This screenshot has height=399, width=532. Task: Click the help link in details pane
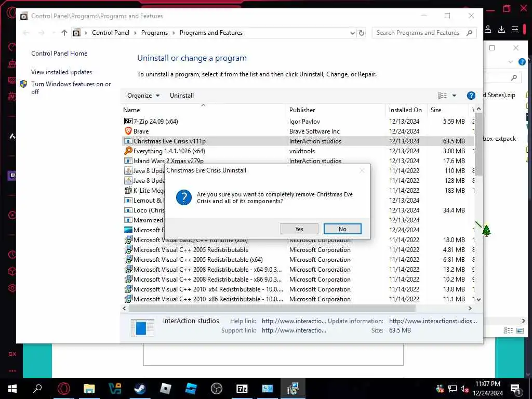point(294,321)
